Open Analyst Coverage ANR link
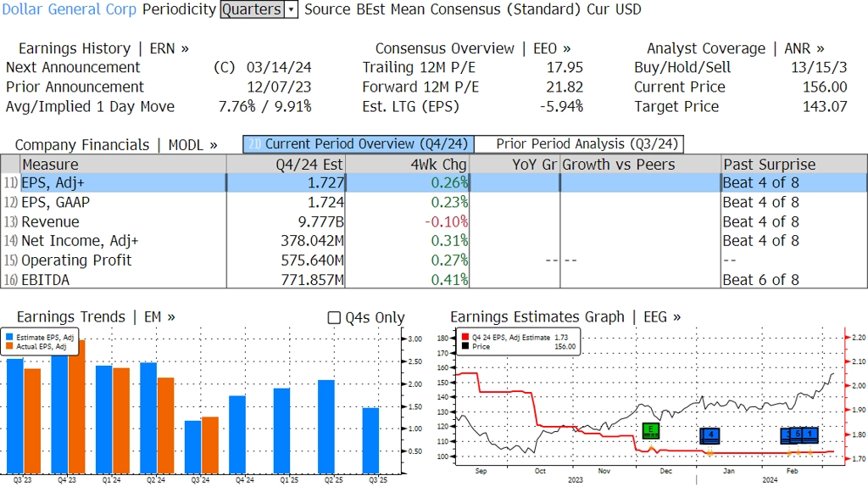 pyautogui.click(x=736, y=48)
